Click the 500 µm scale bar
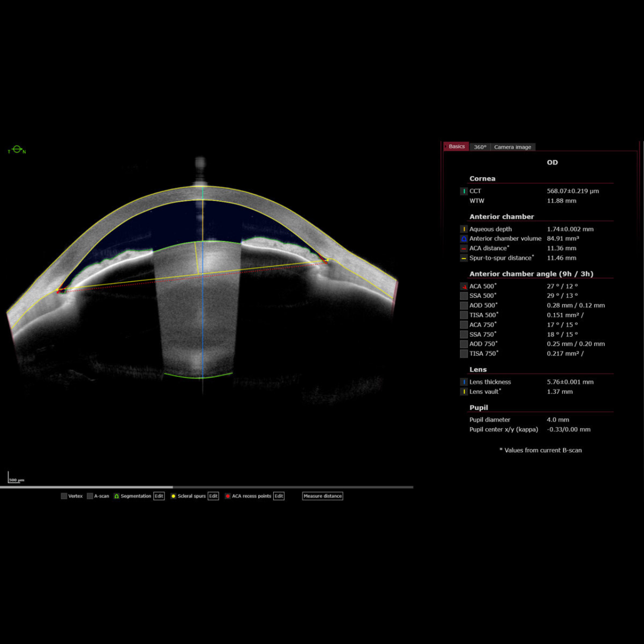The width and height of the screenshot is (644, 644). (x=16, y=477)
